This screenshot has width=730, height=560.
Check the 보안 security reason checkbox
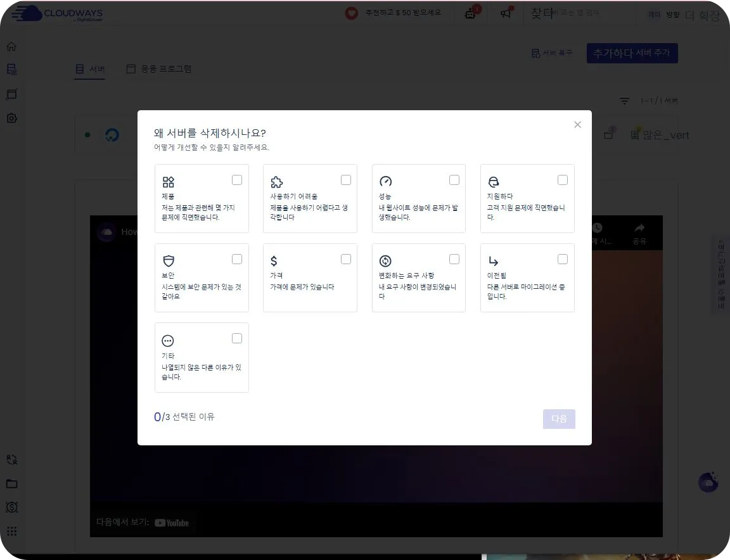coord(237,259)
